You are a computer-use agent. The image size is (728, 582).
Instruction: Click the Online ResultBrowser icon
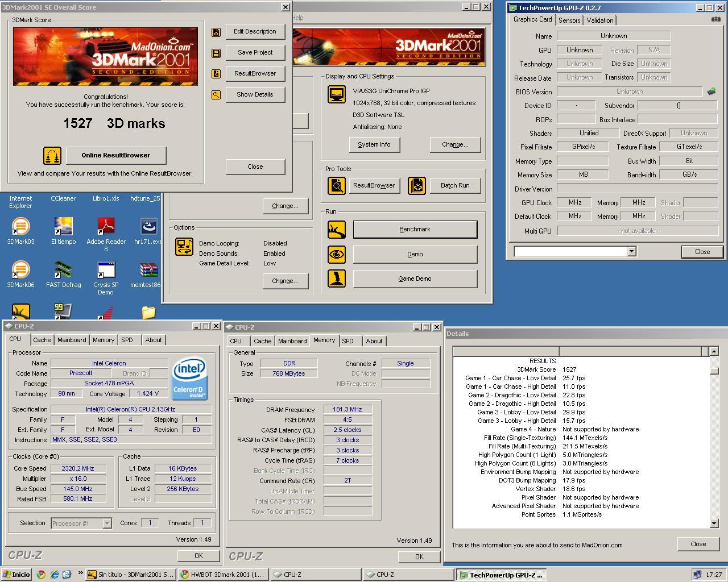[52, 155]
